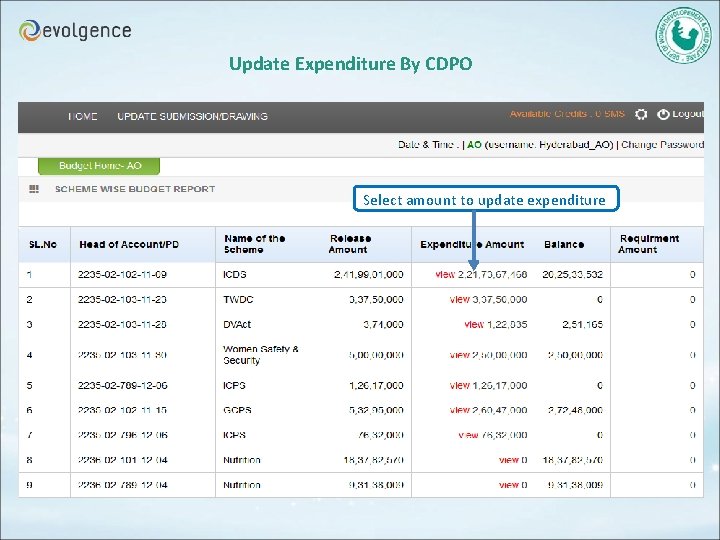
Task: Click balance value 2,51,165
Action: pyautogui.click(x=582, y=324)
